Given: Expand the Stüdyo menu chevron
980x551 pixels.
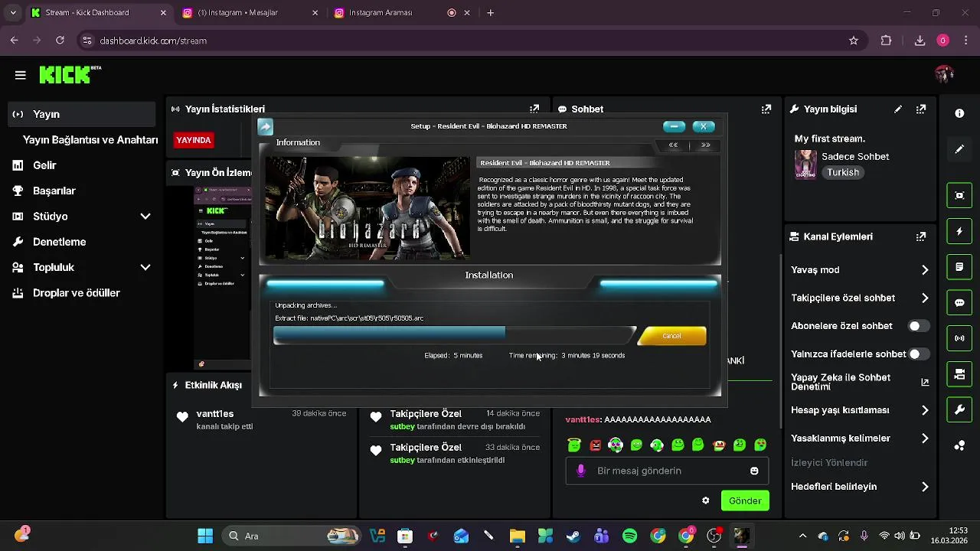Looking at the screenshot, I should coord(145,217).
